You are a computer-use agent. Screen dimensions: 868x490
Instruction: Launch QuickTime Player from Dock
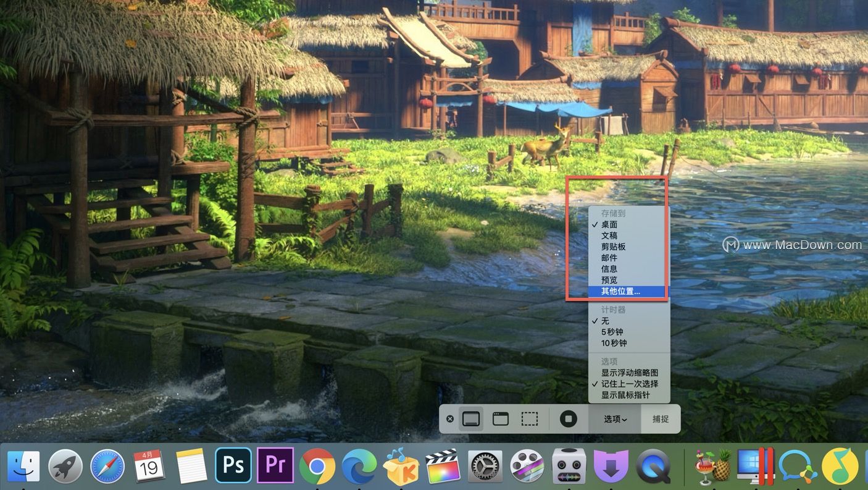tap(653, 466)
